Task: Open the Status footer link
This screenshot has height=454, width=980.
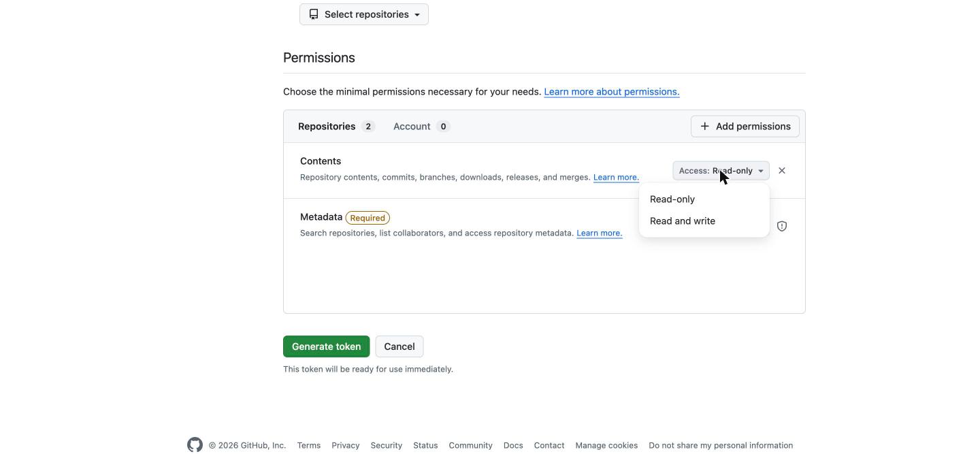Action: tap(425, 445)
